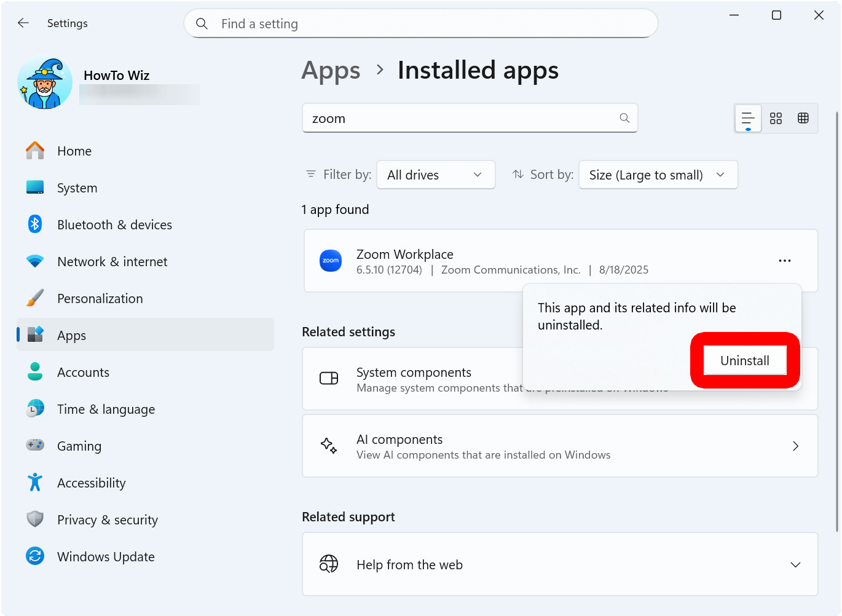Open Personalization settings

100,298
